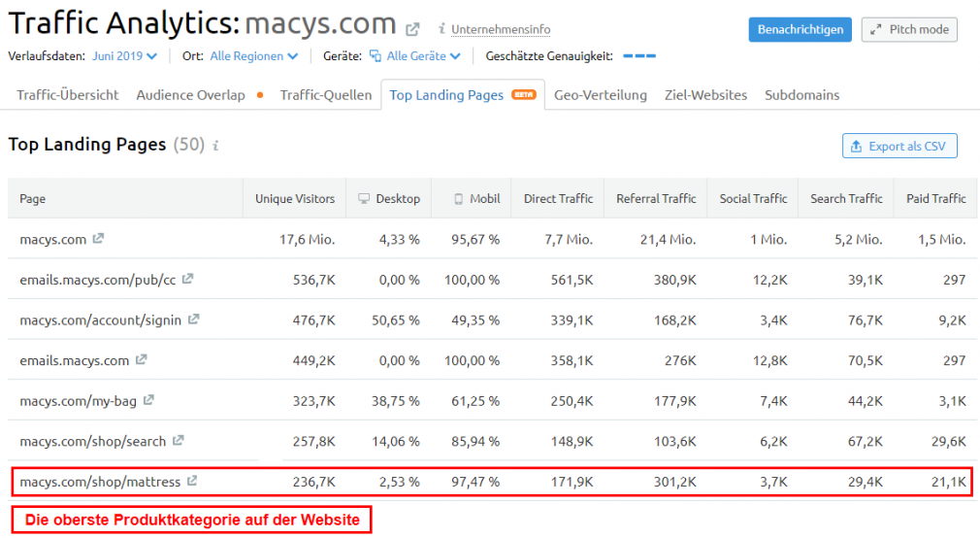980x538 pixels.
Task: Open the macys.com/shop/mattress page link
Action: [x=100, y=482]
